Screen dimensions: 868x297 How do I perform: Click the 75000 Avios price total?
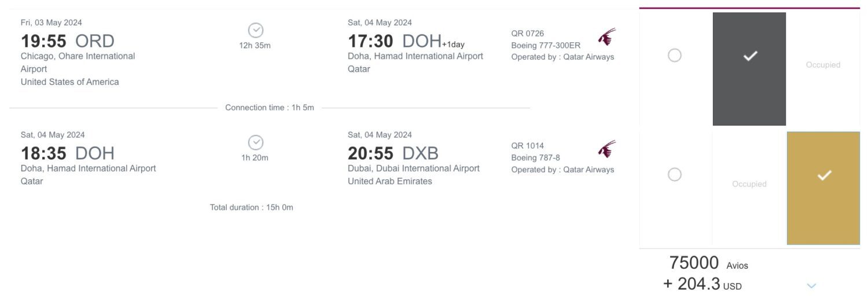[x=708, y=263]
